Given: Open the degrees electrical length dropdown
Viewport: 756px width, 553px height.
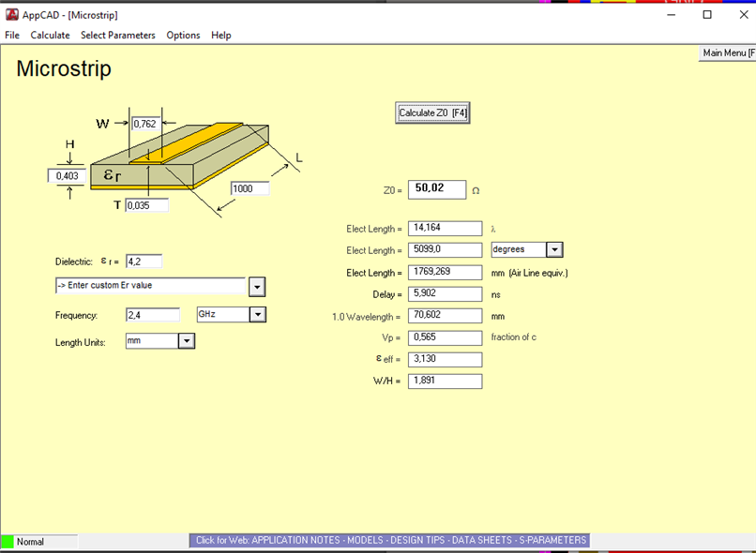Looking at the screenshot, I should [554, 250].
